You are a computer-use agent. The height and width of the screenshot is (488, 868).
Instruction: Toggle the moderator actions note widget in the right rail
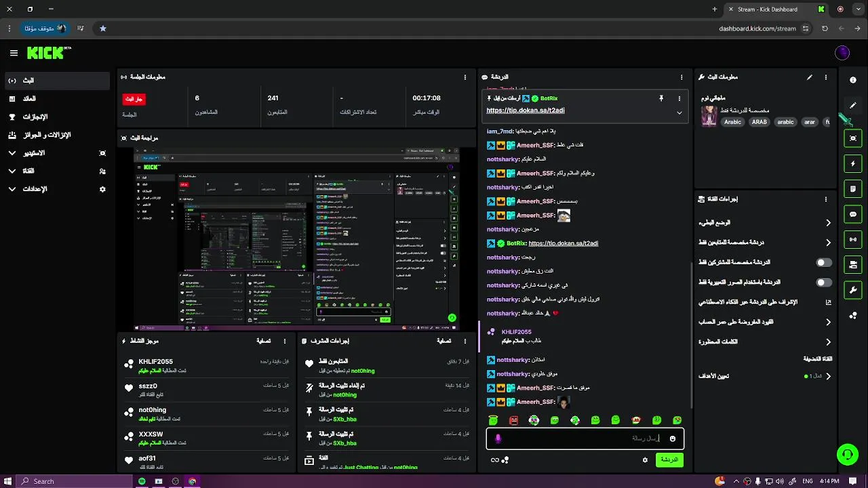(853, 188)
